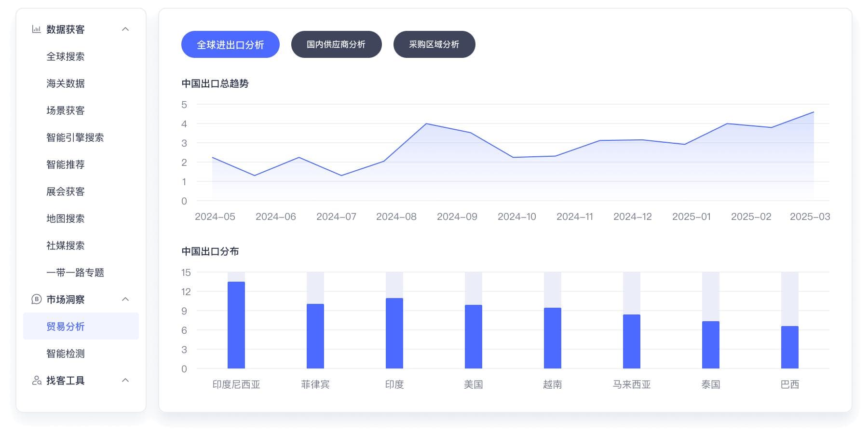The height and width of the screenshot is (436, 868).
Task: Switch to the 采购区域分析 tab
Action: (x=434, y=44)
